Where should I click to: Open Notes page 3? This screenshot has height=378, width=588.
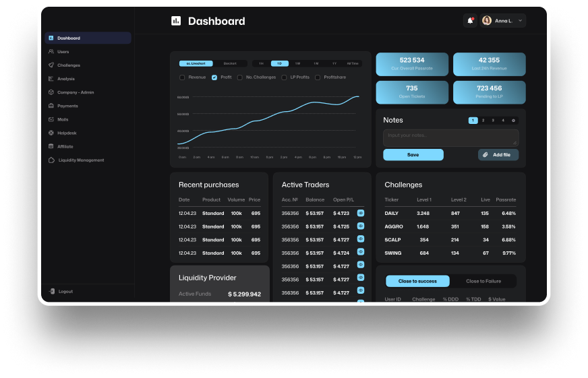point(493,120)
